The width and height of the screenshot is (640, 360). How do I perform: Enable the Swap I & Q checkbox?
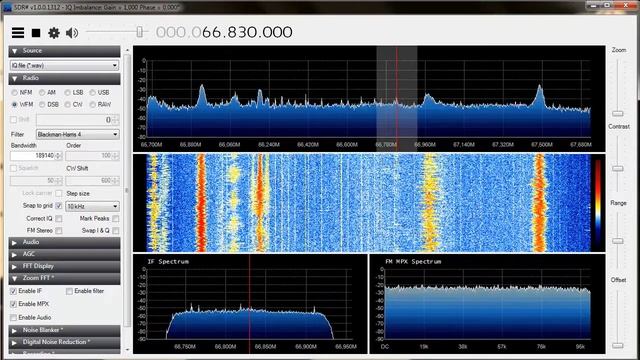(x=116, y=231)
